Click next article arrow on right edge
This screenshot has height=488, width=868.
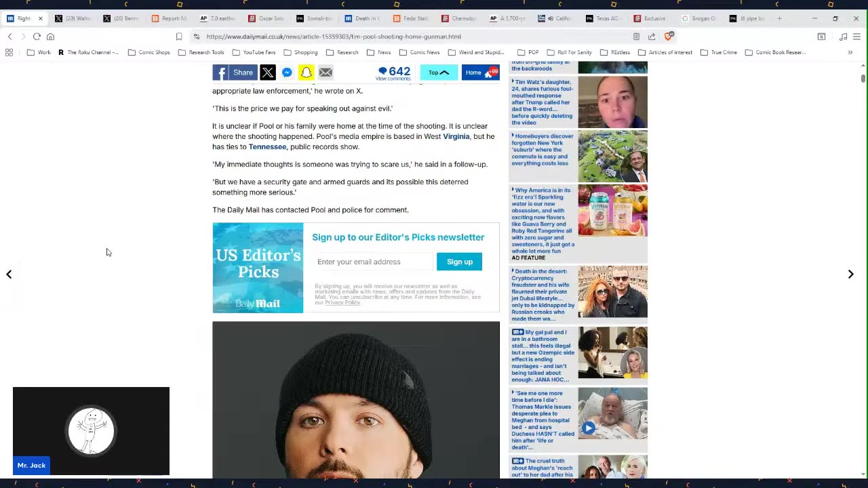point(850,274)
